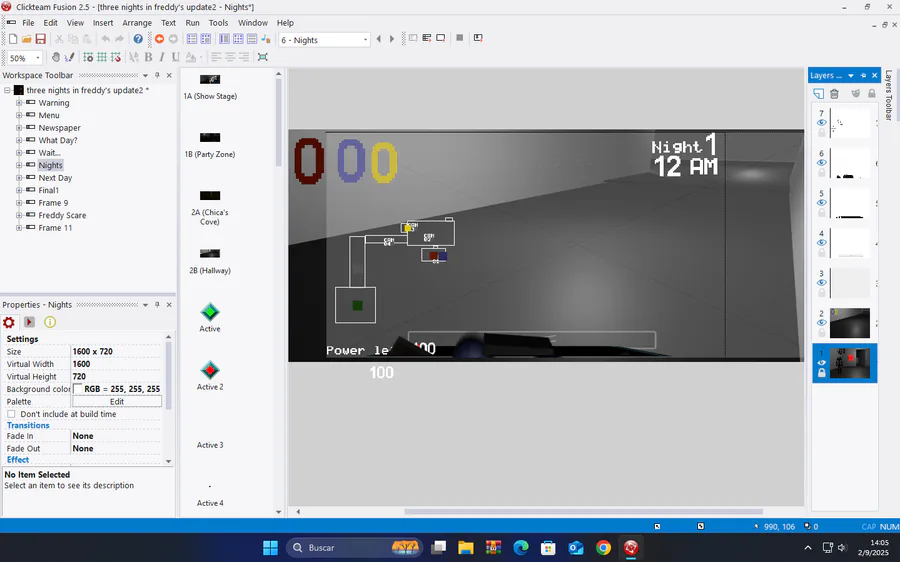The height and width of the screenshot is (562, 900).
Task: Create a new application file
Action: 13,39
